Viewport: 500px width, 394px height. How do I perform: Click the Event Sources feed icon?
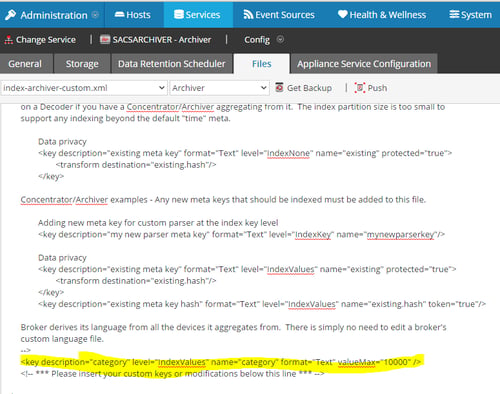point(248,15)
